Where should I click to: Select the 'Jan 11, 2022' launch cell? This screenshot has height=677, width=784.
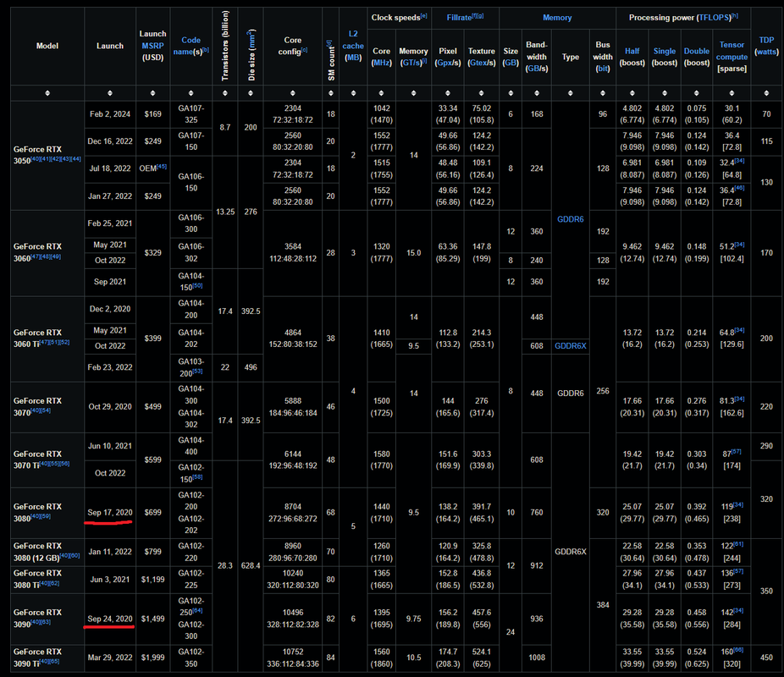[x=110, y=552]
